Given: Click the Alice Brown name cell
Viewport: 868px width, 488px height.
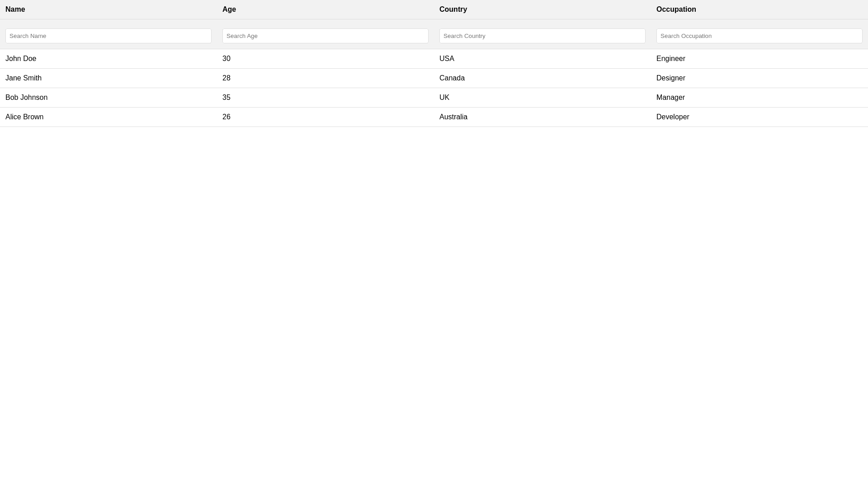Looking at the screenshot, I should tap(24, 117).
